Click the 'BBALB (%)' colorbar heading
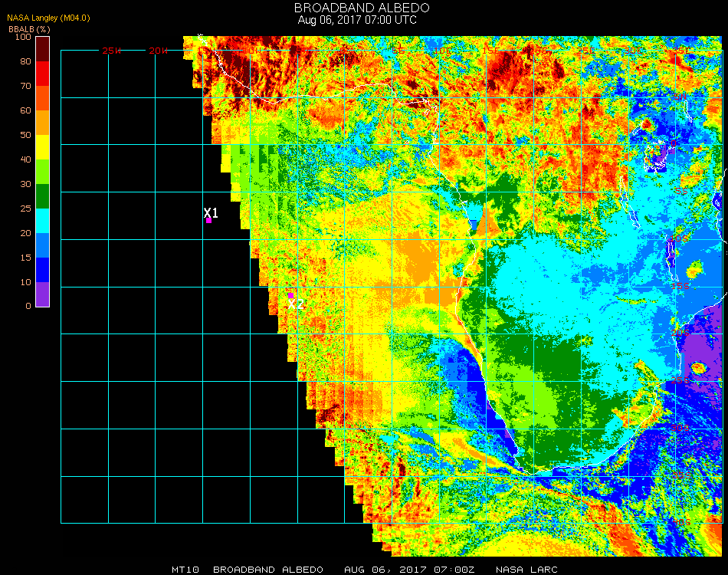 [29, 29]
